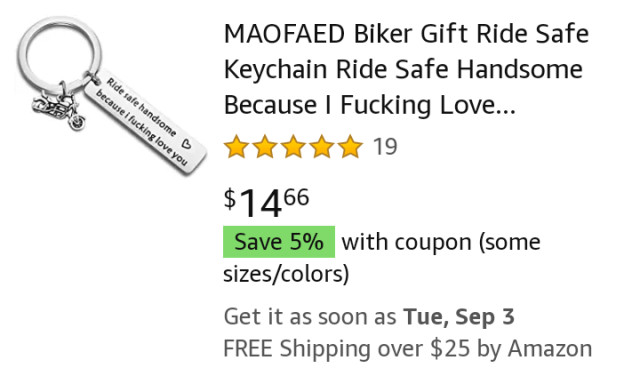Open the MAOFAED Biker Gift title link
640x392 pixels.
click(406, 69)
